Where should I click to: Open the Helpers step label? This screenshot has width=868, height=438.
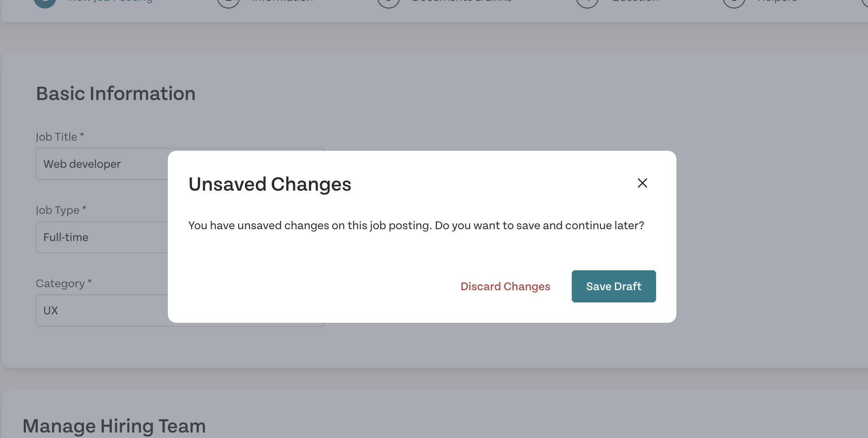coord(777,1)
